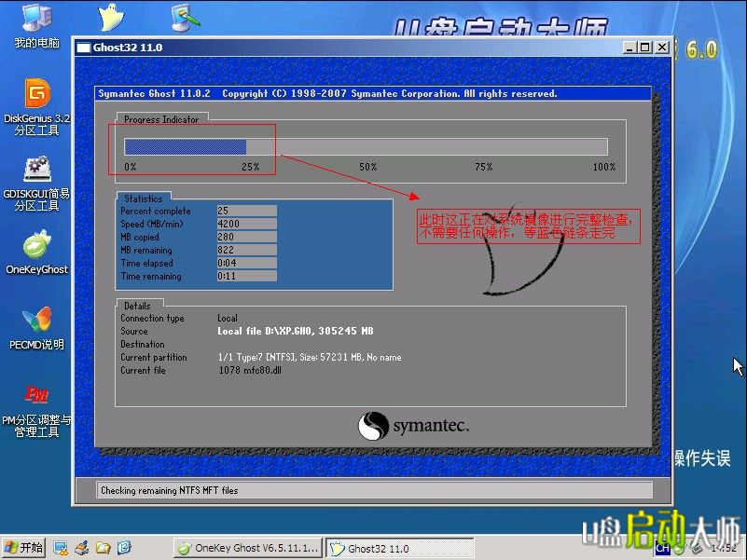Image resolution: width=747 pixels, height=560 pixels.
Task: Click the 开始 Start button
Action: tap(24, 548)
